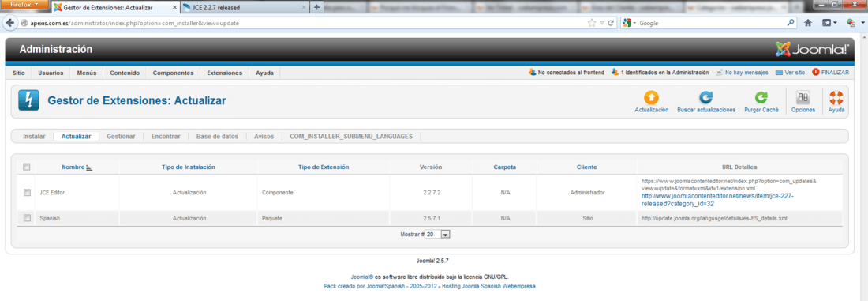Image resolution: width=868 pixels, height=301 pixels.
Task: Open the Firefox menu dropdown button
Action: point(24,5)
